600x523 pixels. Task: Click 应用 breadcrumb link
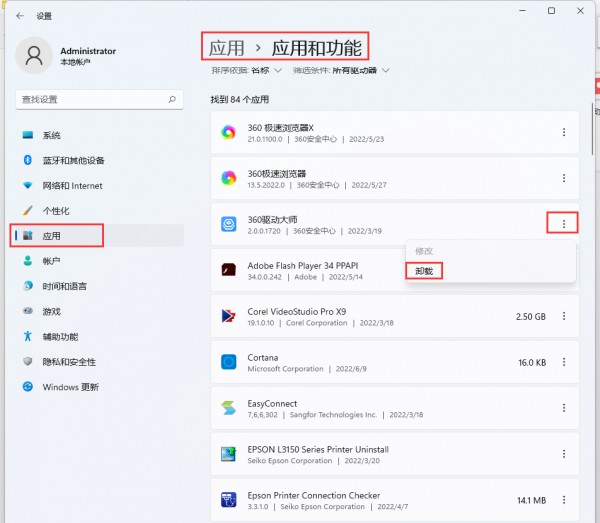pyautogui.click(x=227, y=48)
